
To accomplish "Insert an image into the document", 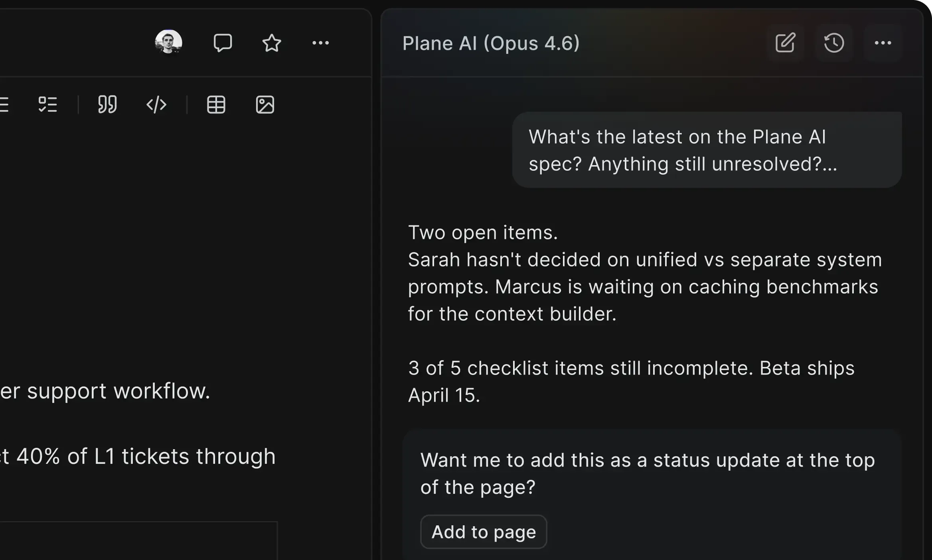I will point(265,105).
